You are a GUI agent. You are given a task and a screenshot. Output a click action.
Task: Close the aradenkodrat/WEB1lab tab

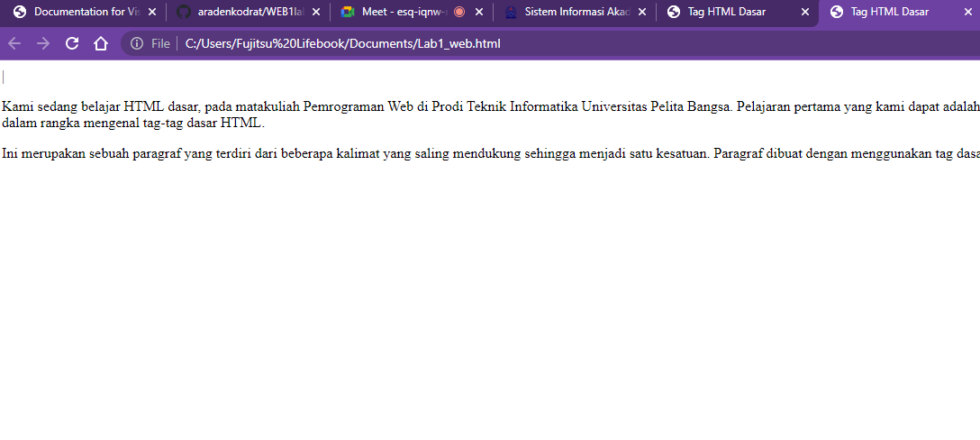315,12
